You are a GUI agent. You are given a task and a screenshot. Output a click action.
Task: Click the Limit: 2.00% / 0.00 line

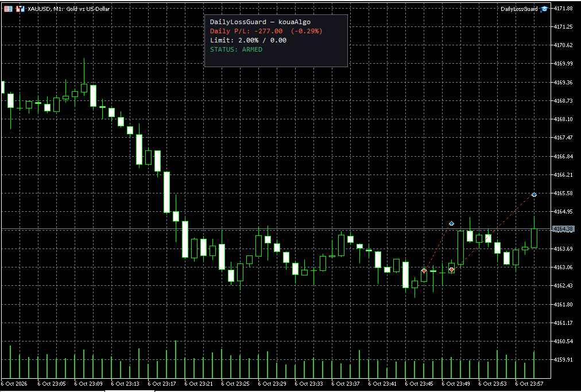pyautogui.click(x=248, y=40)
